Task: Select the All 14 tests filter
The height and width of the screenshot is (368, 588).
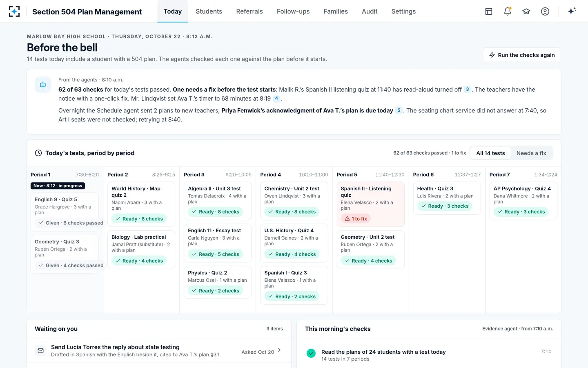Action: (490, 153)
